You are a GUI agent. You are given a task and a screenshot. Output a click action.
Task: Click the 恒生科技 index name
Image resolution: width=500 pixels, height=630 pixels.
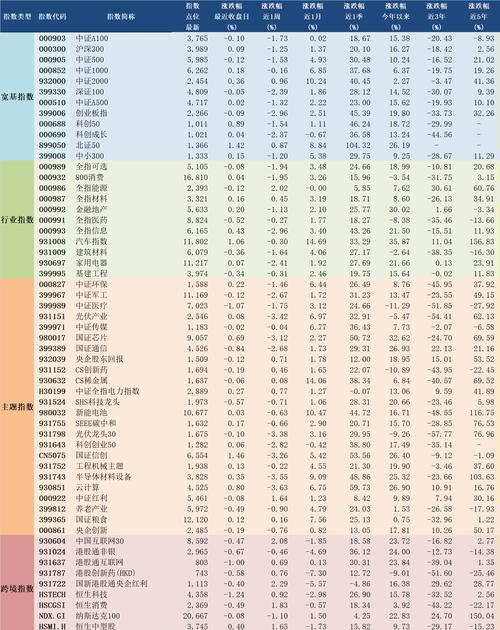point(92,594)
